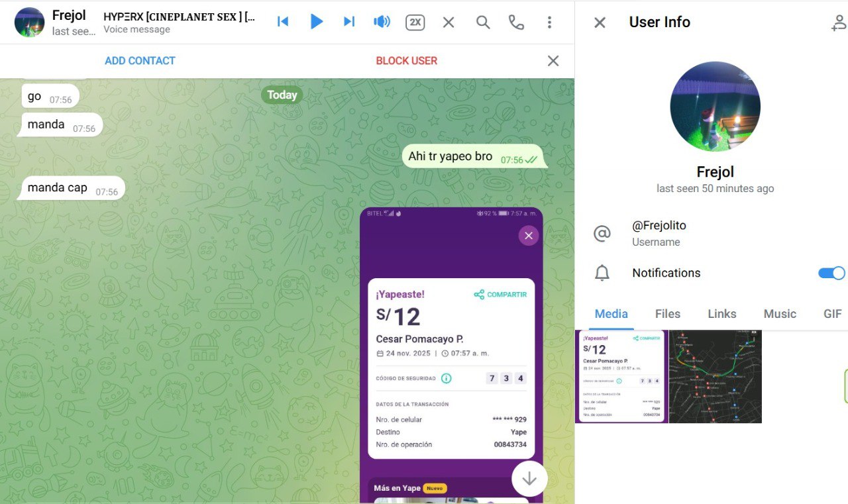Start a voice call with Frejol
The image size is (848, 504).
click(x=516, y=23)
